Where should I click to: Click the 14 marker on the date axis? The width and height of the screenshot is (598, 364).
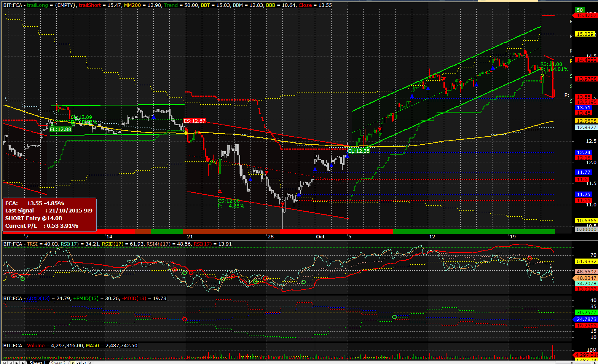point(109,236)
